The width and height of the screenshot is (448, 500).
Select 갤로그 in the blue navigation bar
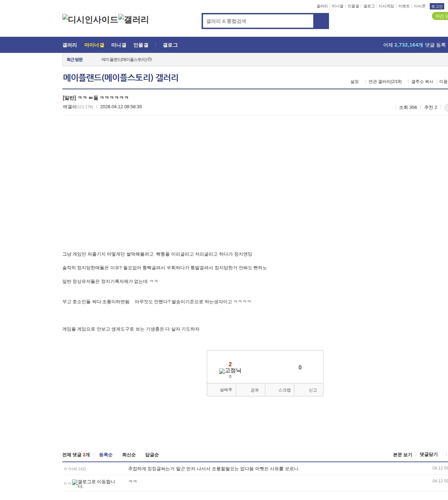click(x=170, y=45)
